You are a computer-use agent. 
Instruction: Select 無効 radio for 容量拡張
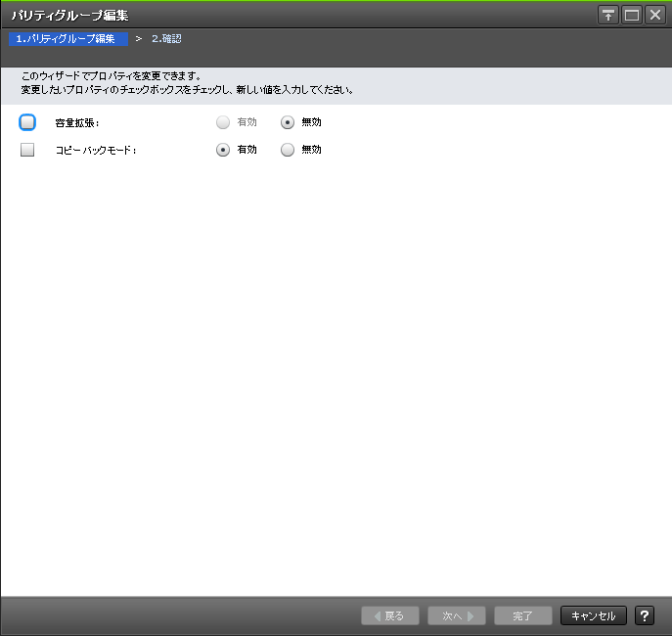click(x=288, y=122)
